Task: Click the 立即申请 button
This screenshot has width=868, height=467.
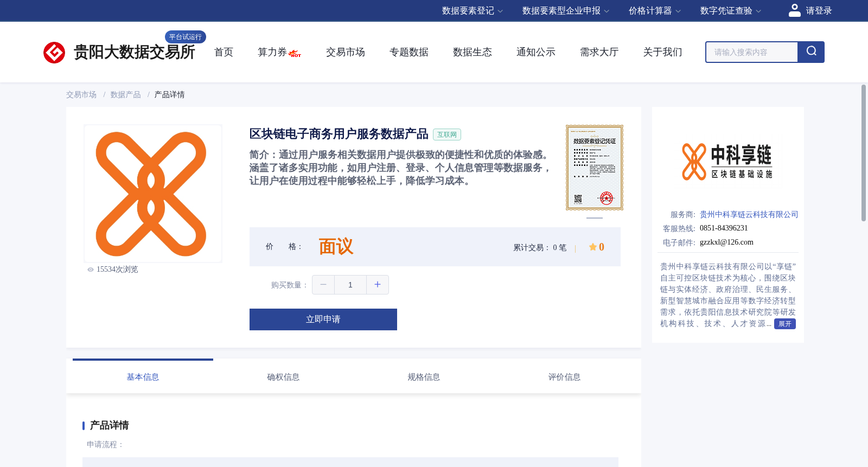Action: click(x=323, y=319)
